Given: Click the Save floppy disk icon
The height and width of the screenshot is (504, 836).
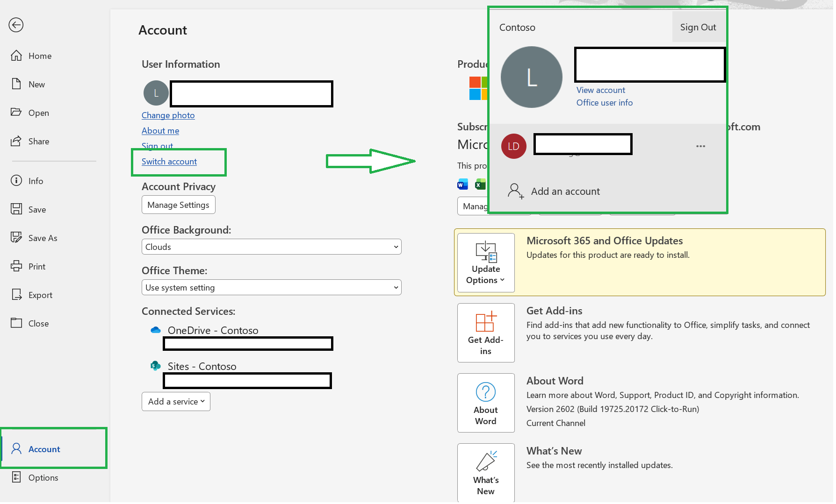Looking at the screenshot, I should pyautogui.click(x=16, y=209).
